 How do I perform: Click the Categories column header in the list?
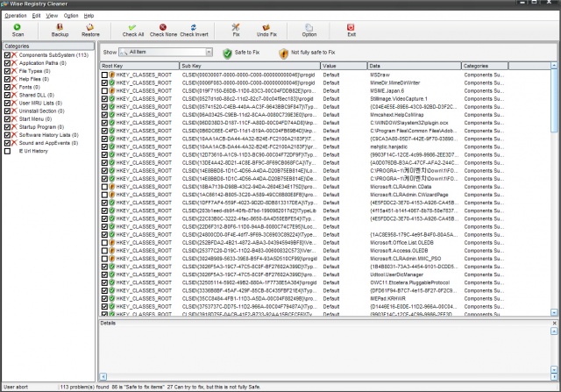tap(485, 66)
